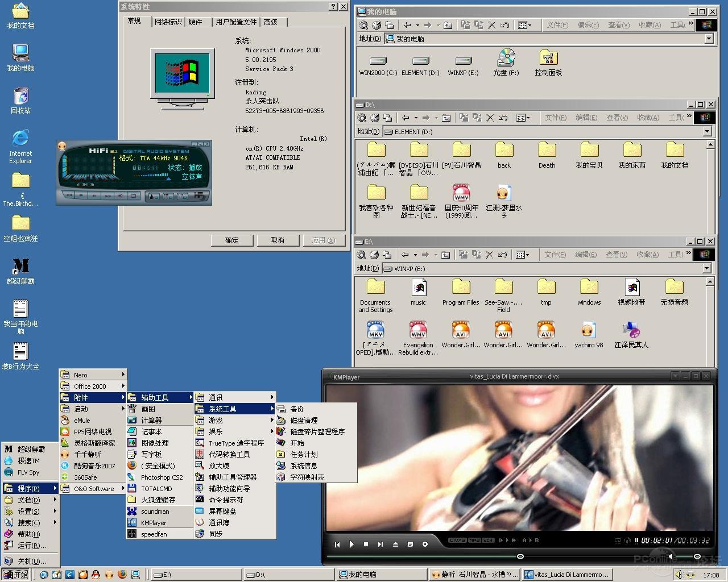Switch to the 用户配置文件 tab
The image size is (728, 582).
click(x=236, y=22)
